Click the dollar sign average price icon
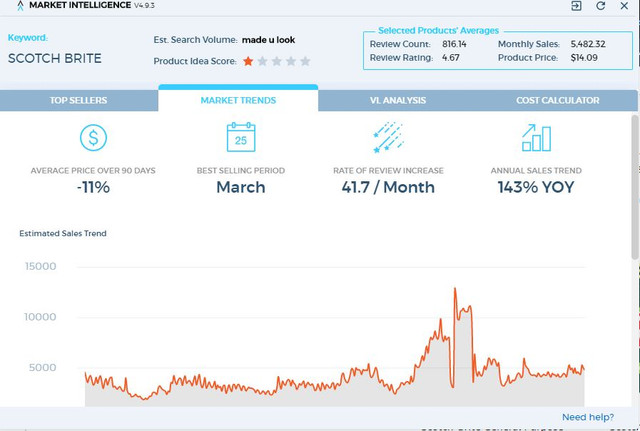640x431 pixels. 93,138
